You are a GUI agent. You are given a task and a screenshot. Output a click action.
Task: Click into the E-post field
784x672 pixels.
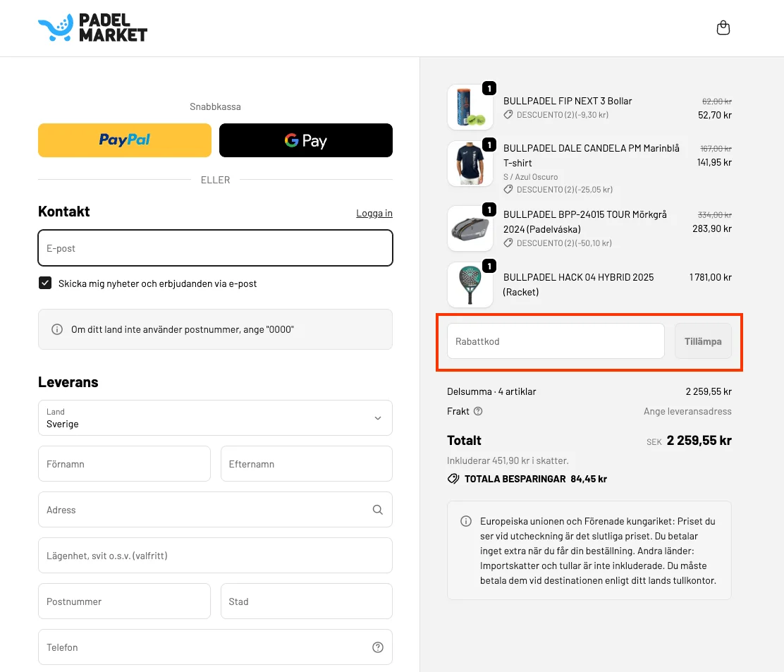(x=215, y=248)
